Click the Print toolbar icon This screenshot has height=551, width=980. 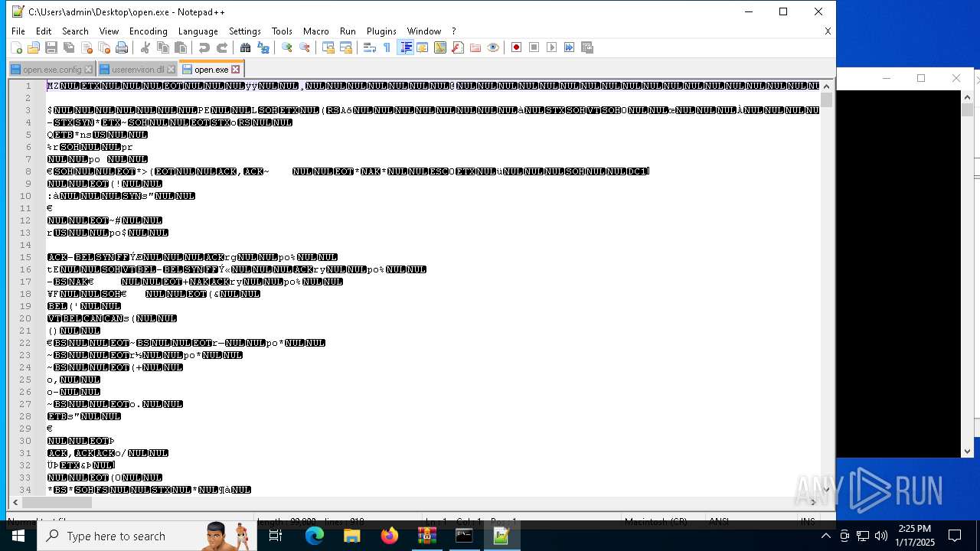pyautogui.click(x=122, y=47)
